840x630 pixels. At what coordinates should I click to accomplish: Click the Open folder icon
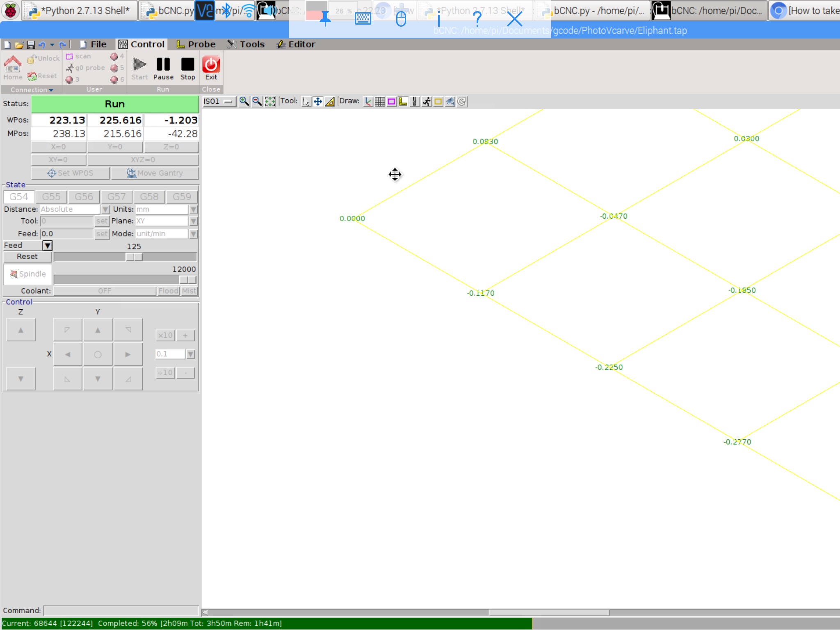coord(19,45)
